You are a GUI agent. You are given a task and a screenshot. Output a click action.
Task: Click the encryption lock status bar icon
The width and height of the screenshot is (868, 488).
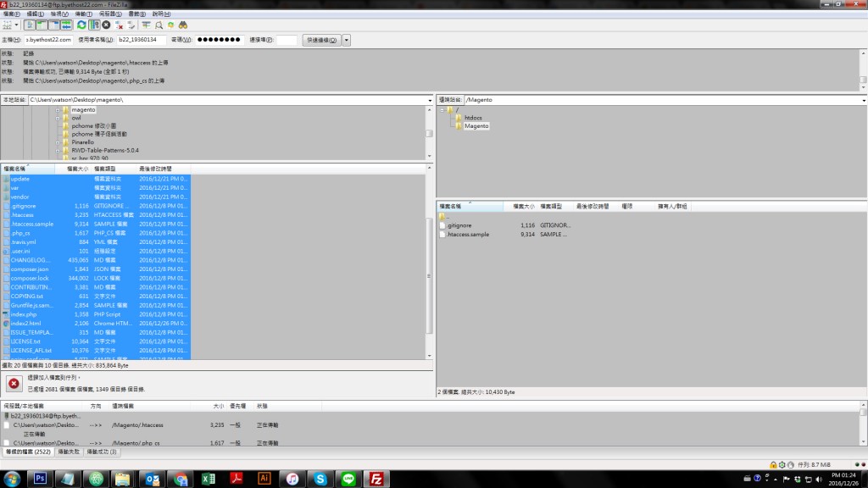tap(773, 465)
